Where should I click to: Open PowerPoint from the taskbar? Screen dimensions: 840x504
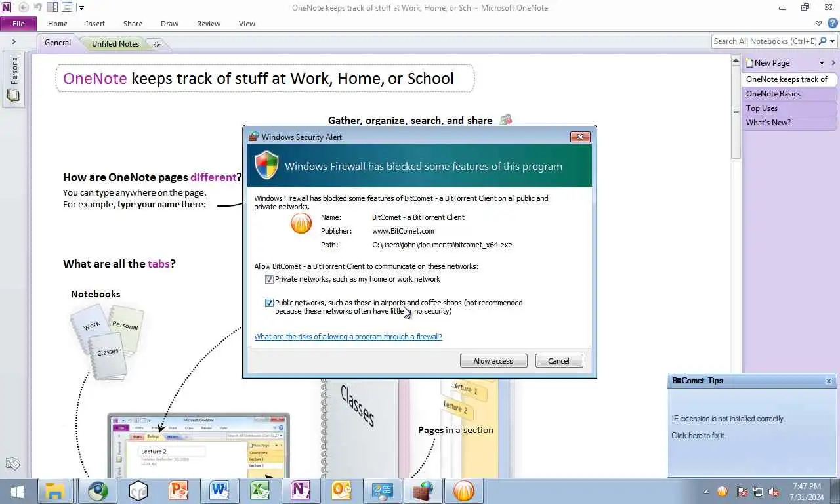click(x=178, y=491)
